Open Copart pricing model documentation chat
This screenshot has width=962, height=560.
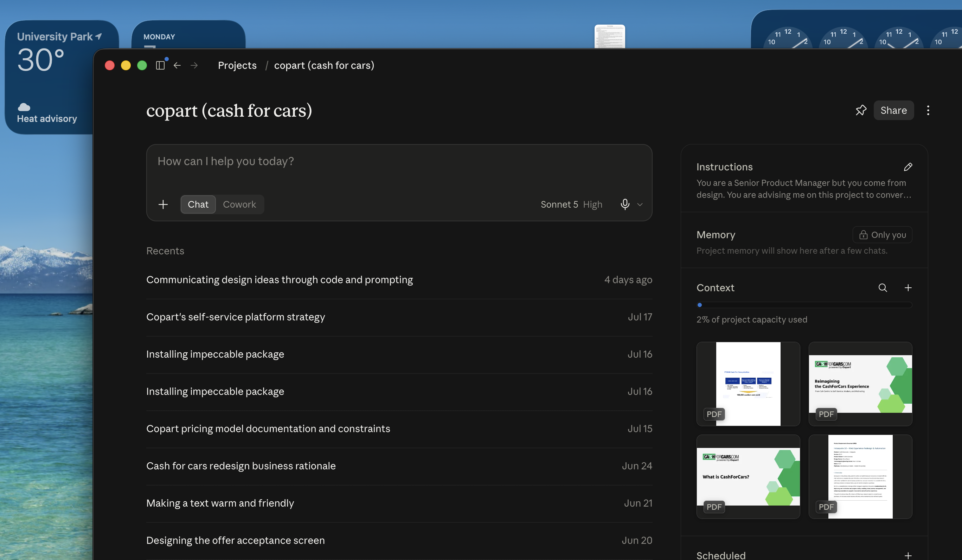[399, 429]
